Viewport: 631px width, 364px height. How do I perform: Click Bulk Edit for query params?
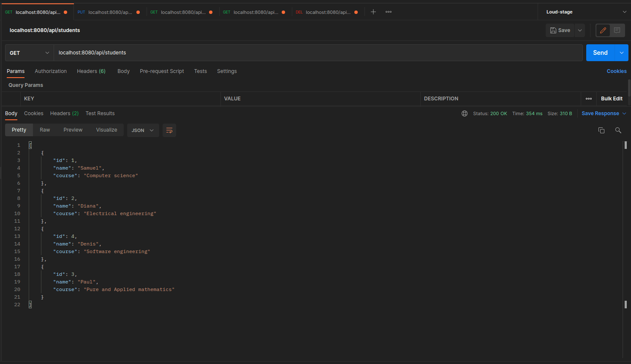tap(612, 99)
